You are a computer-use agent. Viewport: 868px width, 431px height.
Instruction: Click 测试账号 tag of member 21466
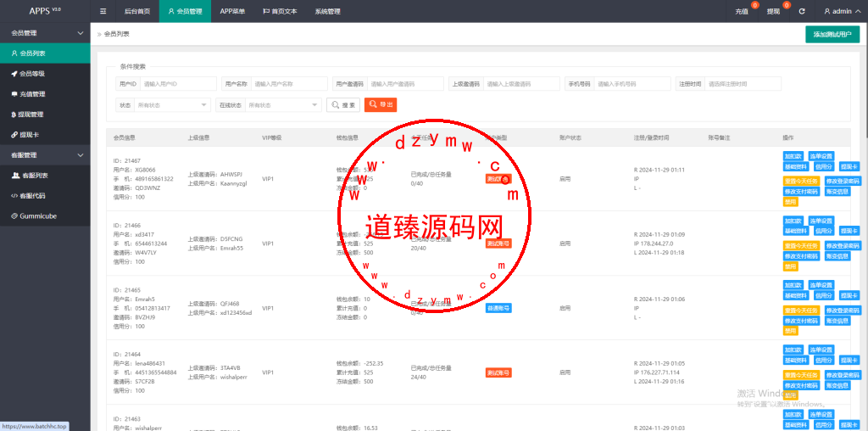(x=498, y=243)
